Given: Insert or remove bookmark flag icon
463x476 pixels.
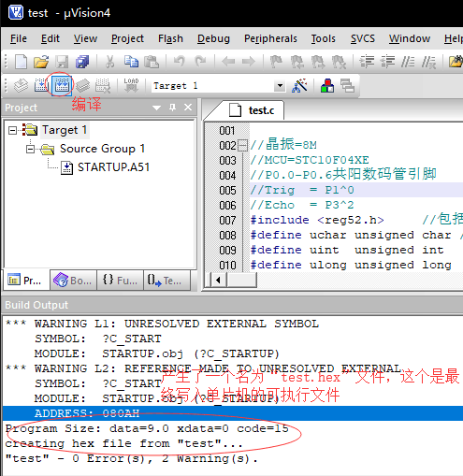Looking at the screenshot, I should [276, 62].
